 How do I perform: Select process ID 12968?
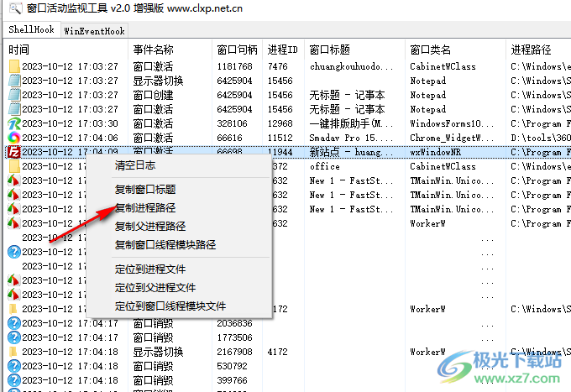click(x=280, y=123)
